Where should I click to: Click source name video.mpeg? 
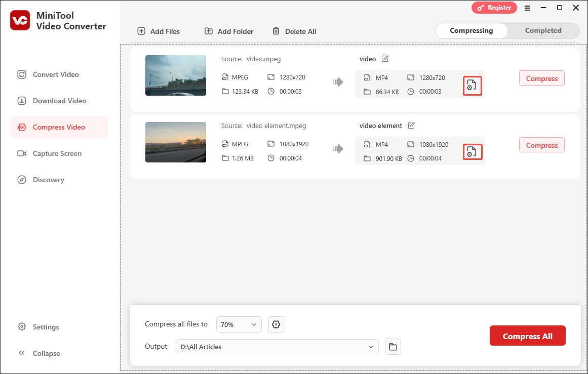(x=263, y=59)
